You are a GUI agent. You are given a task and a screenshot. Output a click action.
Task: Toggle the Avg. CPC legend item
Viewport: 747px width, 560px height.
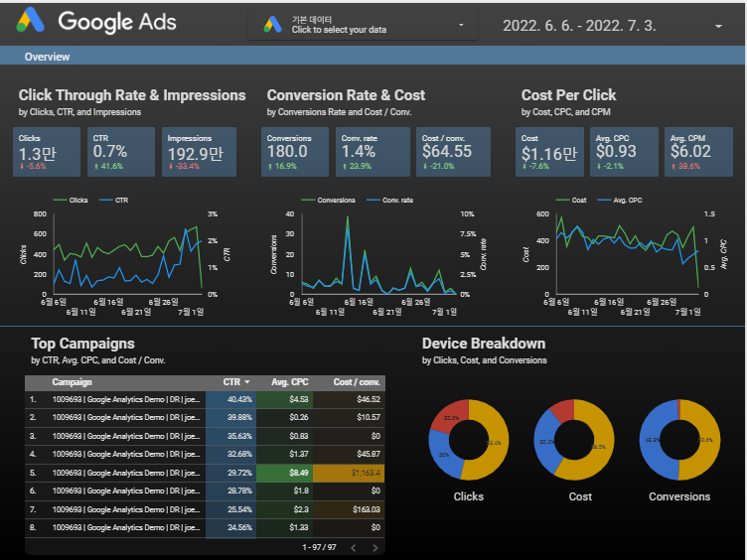coord(620,200)
